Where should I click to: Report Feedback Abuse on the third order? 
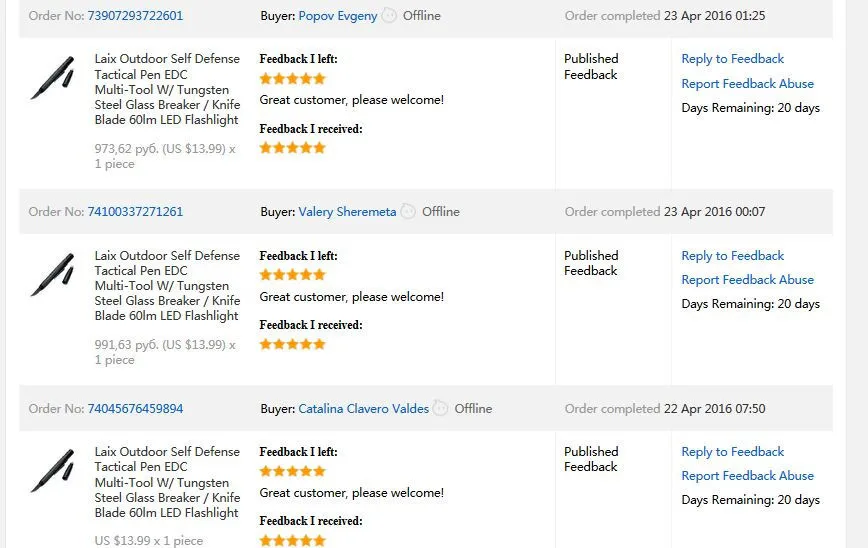[x=747, y=475]
